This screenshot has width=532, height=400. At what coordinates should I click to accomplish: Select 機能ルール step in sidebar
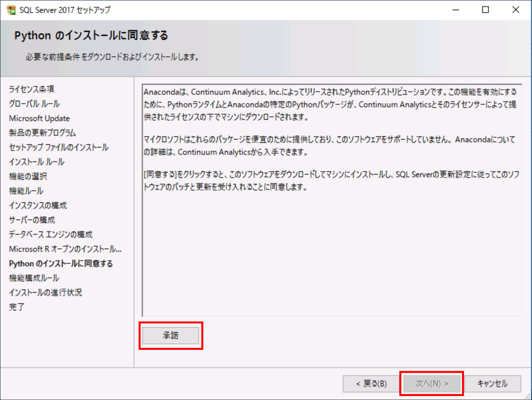26,191
